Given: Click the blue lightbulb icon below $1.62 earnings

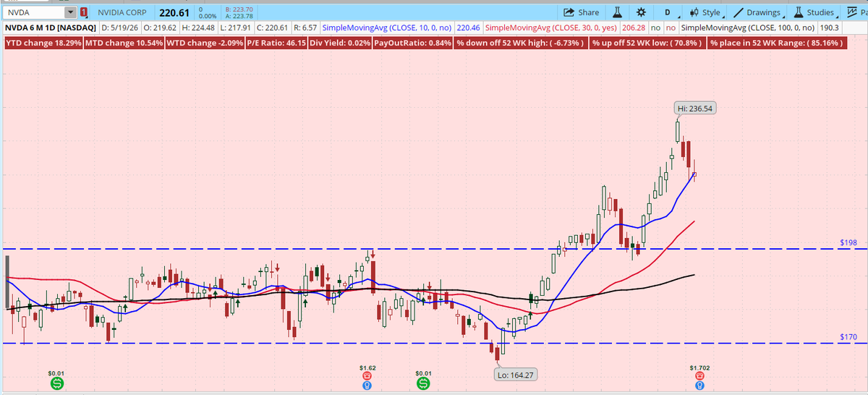Looking at the screenshot, I should pyautogui.click(x=367, y=386).
